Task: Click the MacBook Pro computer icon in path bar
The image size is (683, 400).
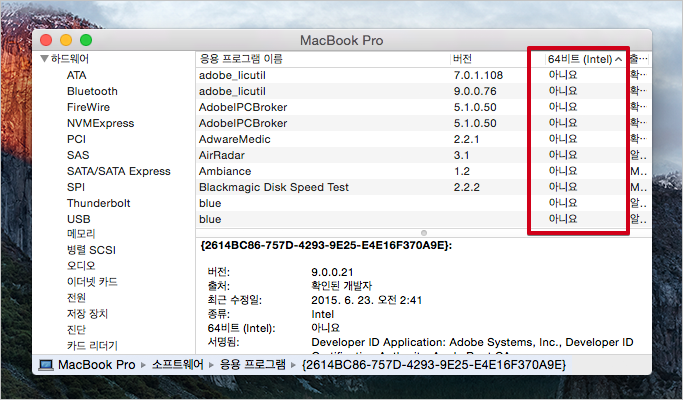Action: 45,365
